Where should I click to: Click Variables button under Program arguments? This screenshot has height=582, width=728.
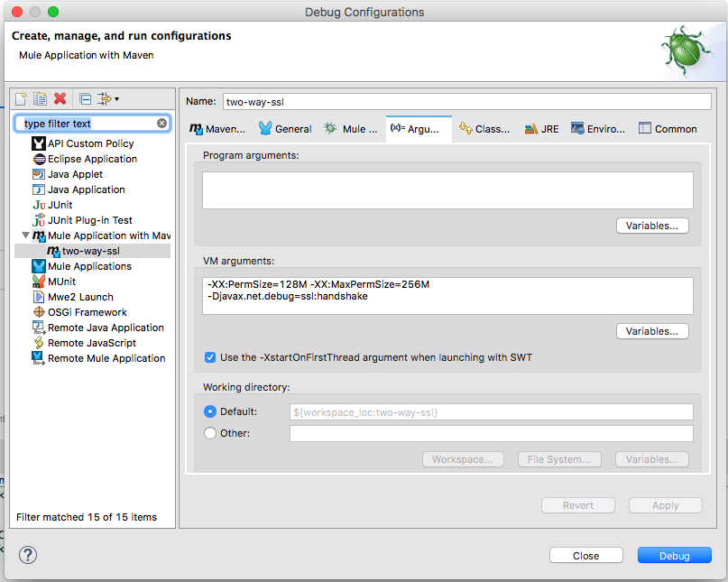tap(652, 226)
